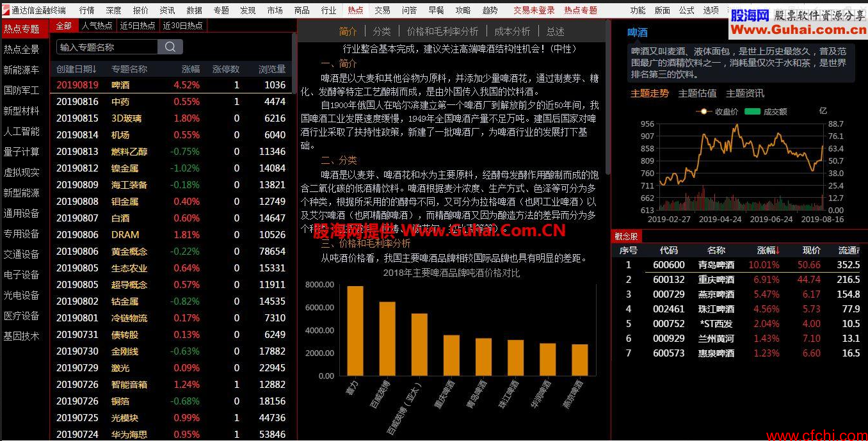This screenshot has height=441, width=868.
Task: Select 人工智能 sidebar category
Action: tap(21, 131)
